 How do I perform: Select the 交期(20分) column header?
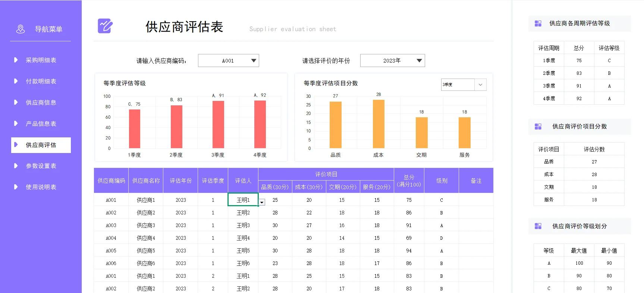343,187
